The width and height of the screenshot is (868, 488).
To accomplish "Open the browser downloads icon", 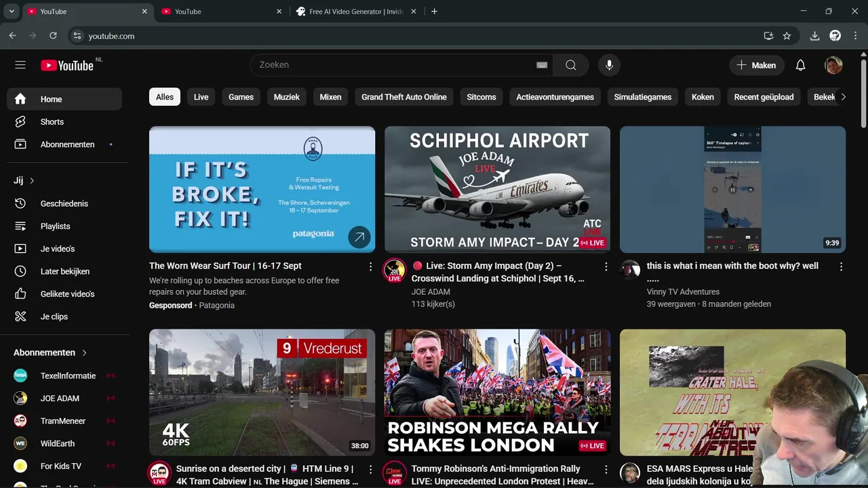I will tap(815, 36).
